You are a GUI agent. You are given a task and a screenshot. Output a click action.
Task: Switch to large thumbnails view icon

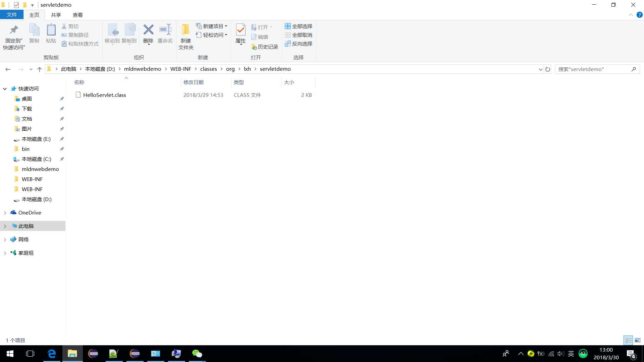tap(638, 340)
